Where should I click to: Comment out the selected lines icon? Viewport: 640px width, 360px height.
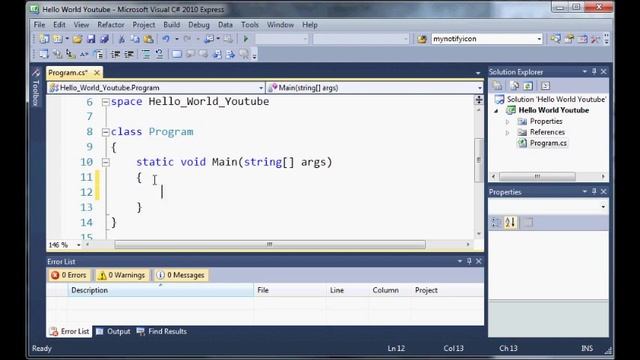pyautogui.click(x=146, y=54)
